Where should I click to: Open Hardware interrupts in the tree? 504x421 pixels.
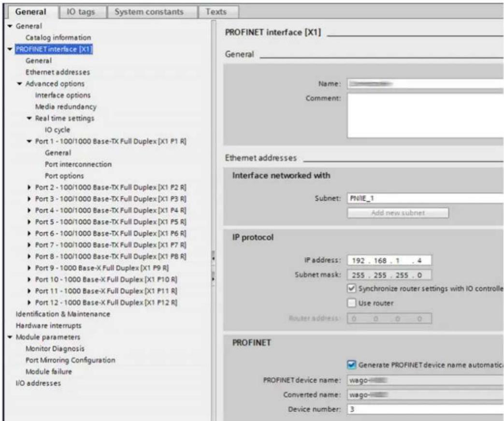(x=48, y=326)
